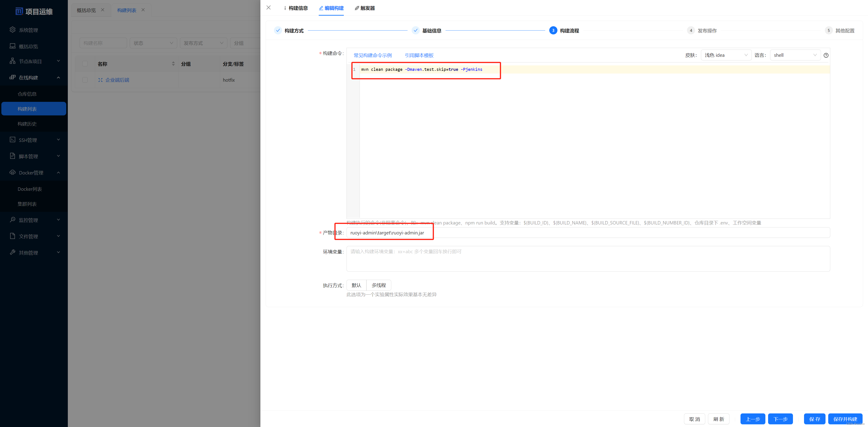Focus the 构建名称 search field
Screen dimensions: 868x427
(103, 43)
